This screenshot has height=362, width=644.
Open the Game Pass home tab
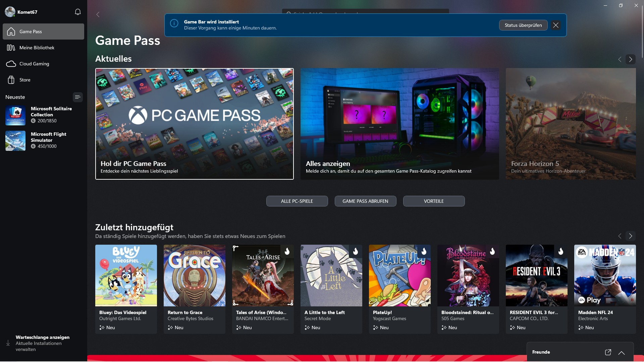point(44,32)
